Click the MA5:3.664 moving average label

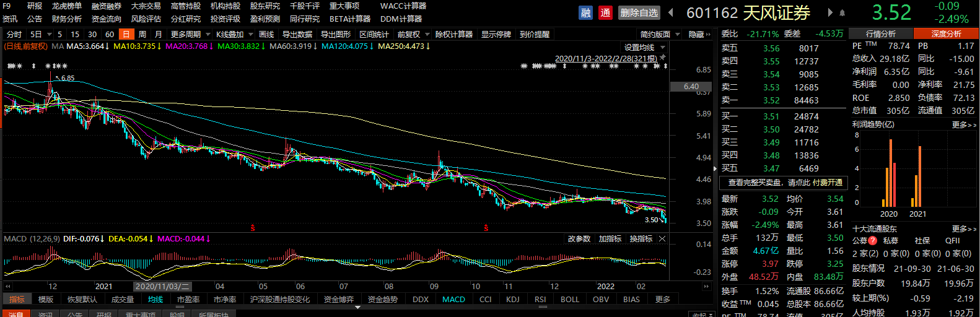(89, 46)
